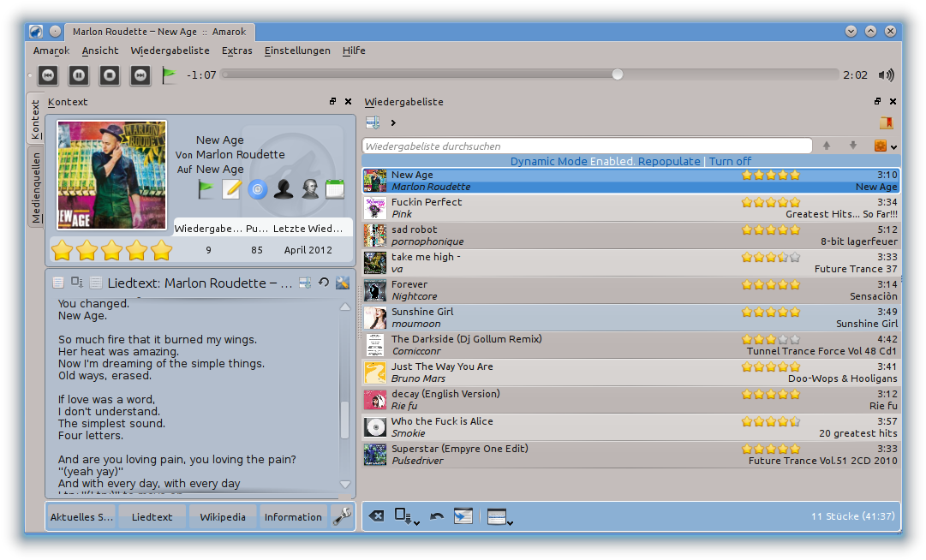Close the Kontext panel
The width and height of the screenshot is (926, 560).
(x=349, y=102)
